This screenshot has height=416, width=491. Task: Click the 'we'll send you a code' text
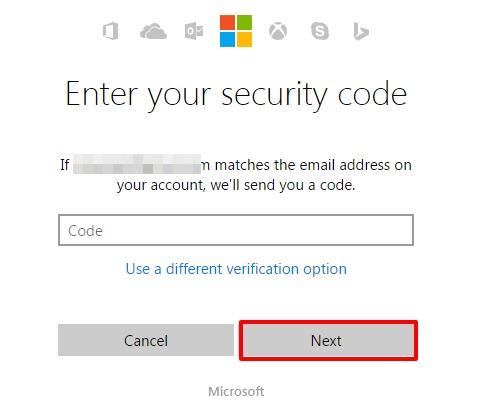click(x=283, y=185)
